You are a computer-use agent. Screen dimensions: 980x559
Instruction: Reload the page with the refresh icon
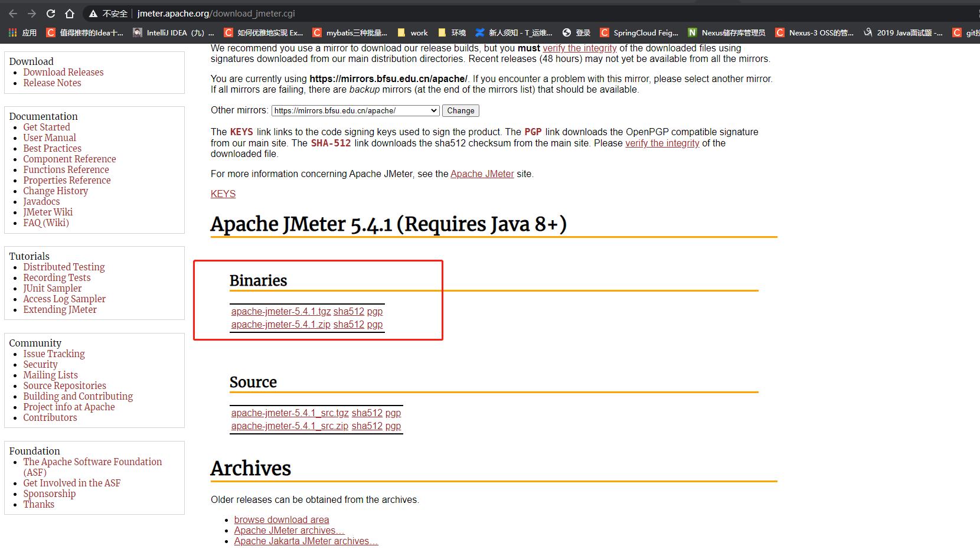coord(51,14)
